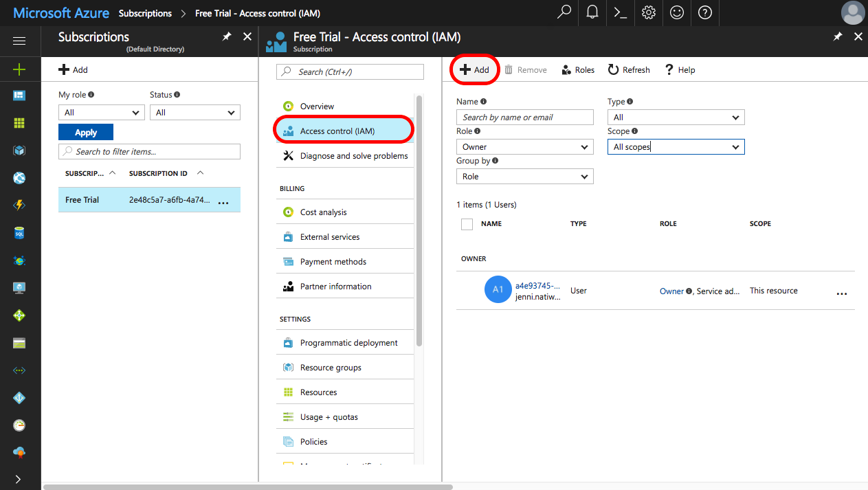The width and height of the screenshot is (868, 490).
Task: Click the Owner role link
Action: tap(671, 291)
